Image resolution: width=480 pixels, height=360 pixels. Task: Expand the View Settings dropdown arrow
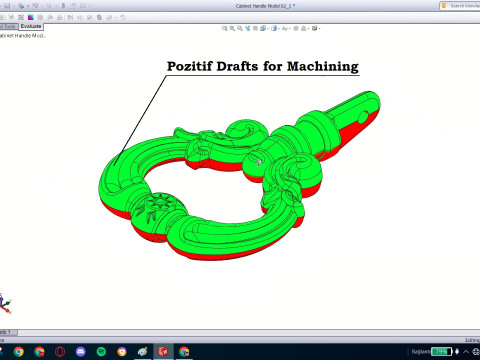(x=320, y=29)
